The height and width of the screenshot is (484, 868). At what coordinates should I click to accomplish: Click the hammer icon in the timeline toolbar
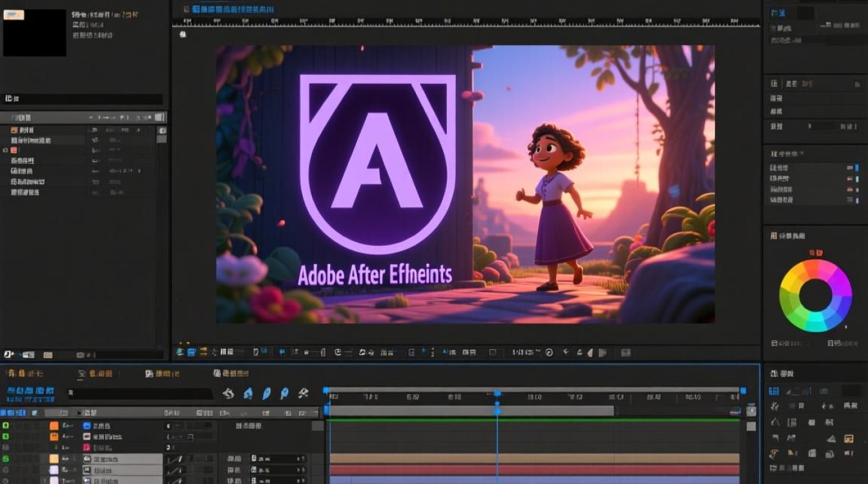tap(303, 393)
